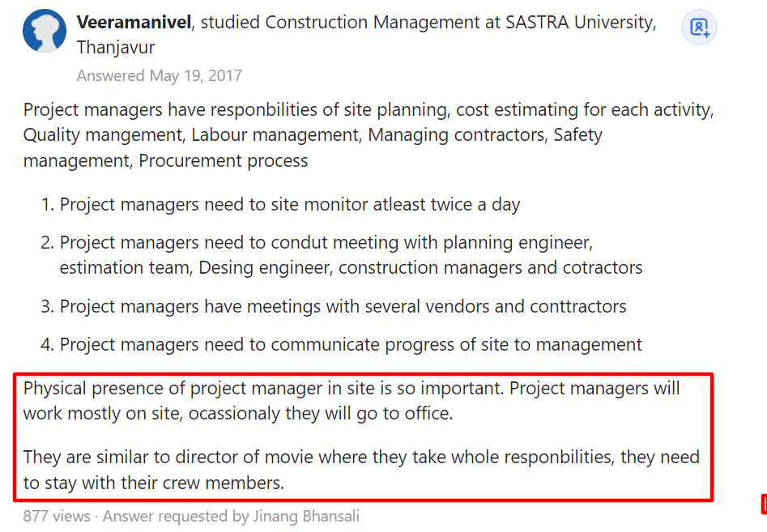Click list item about meetings with several vendors
This screenshot has width=767, height=532.
click(x=343, y=307)
